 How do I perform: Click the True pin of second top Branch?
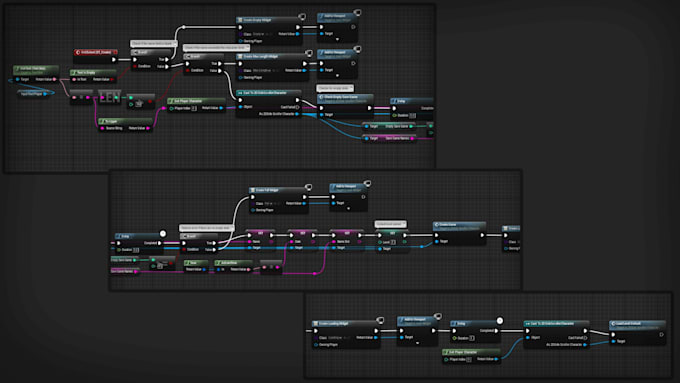coord(220,64)
